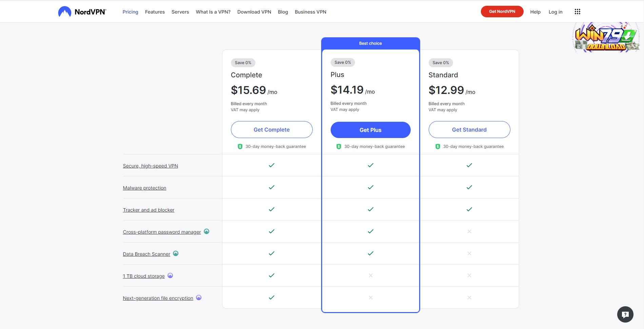Open the Pricing menu item

[130, 12]
